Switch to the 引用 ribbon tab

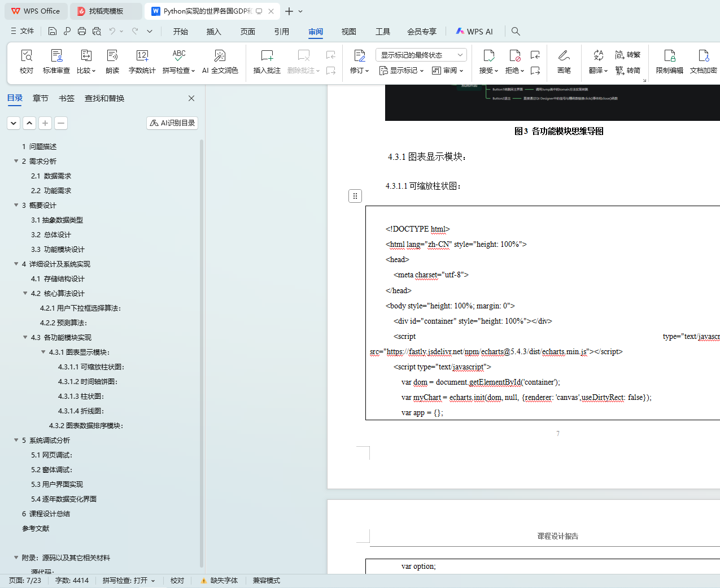click(282, 32)
